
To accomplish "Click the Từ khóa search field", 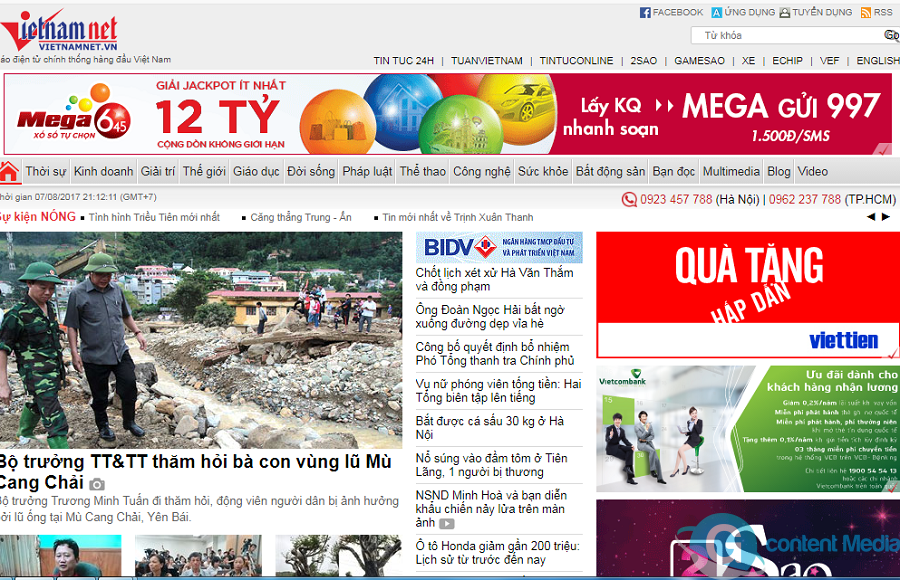I will 788,35.
